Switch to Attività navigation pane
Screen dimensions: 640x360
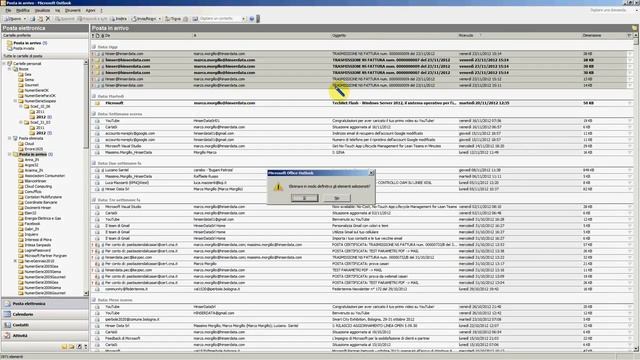click(x=44, y=336)
